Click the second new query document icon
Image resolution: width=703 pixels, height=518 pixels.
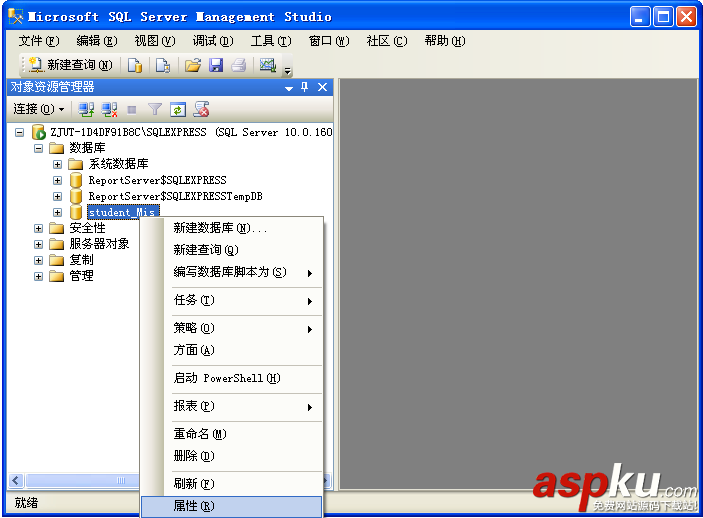(x=163, y=65)
